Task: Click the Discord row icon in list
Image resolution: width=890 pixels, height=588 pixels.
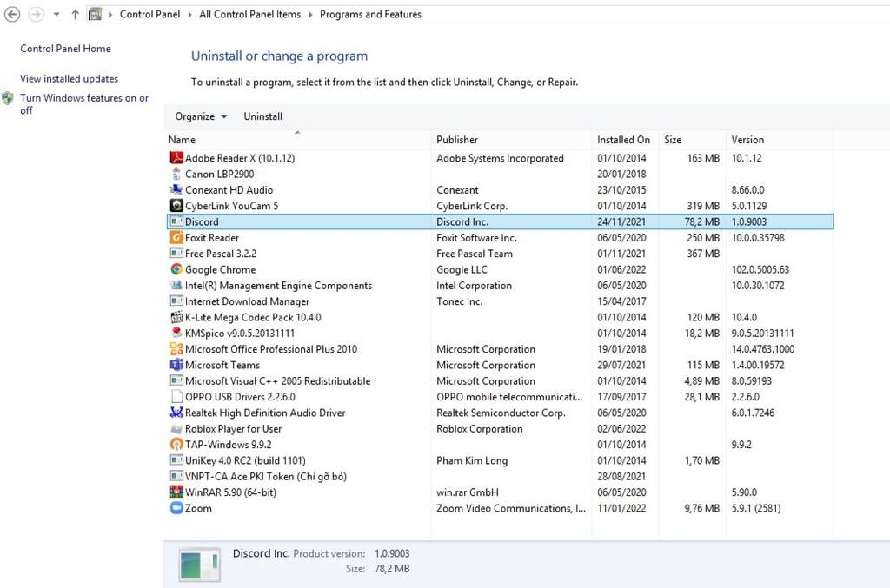Action: coord(176,221)
